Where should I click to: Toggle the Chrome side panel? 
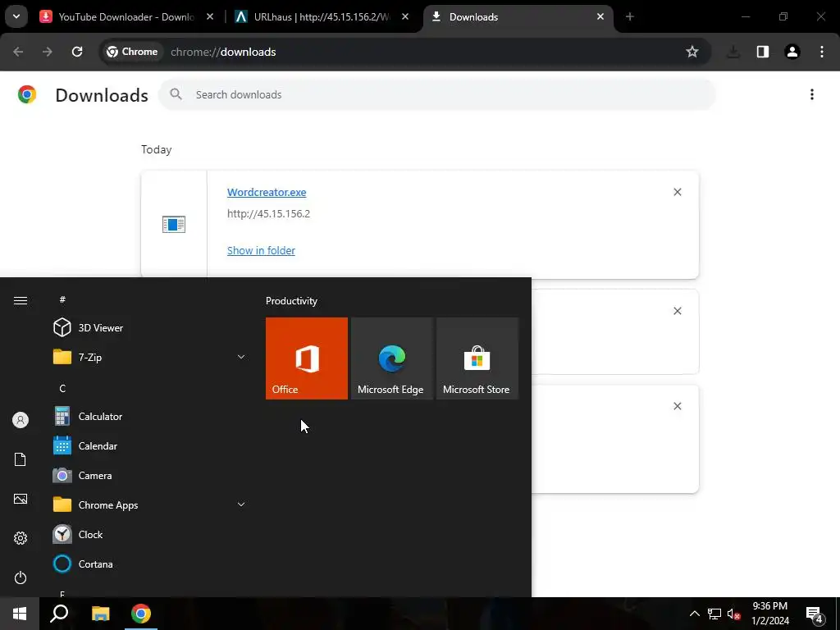(x=763, y=52)
